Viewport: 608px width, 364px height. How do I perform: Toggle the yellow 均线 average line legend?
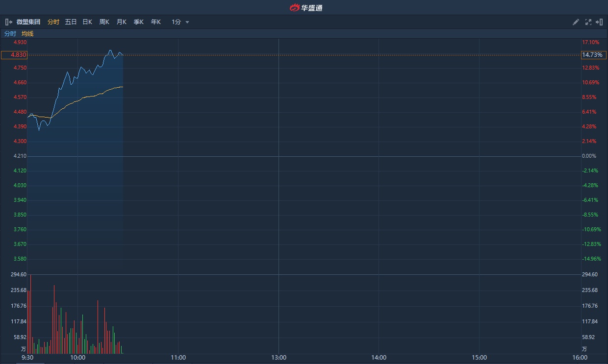coord(27,34)
